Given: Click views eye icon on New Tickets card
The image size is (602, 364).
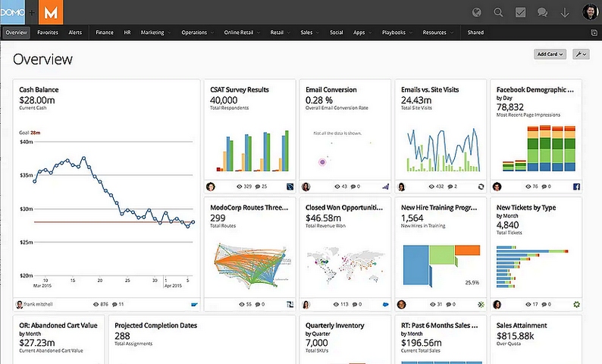Looking at the screenshot, I should tap(528, 304).
